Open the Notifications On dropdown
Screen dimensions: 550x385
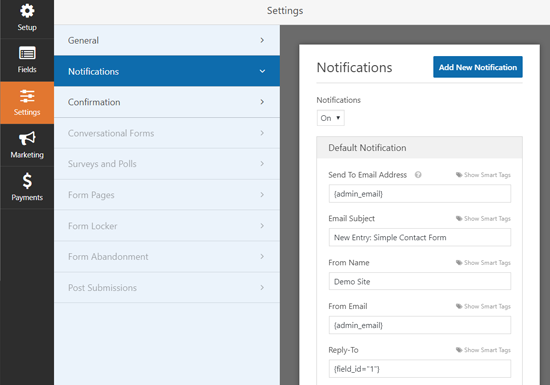click(330, 118)
